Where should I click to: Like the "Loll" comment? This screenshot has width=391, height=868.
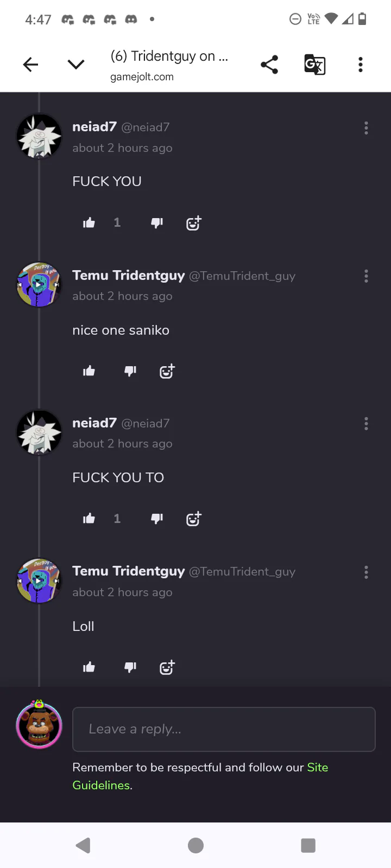pos(89,667)
